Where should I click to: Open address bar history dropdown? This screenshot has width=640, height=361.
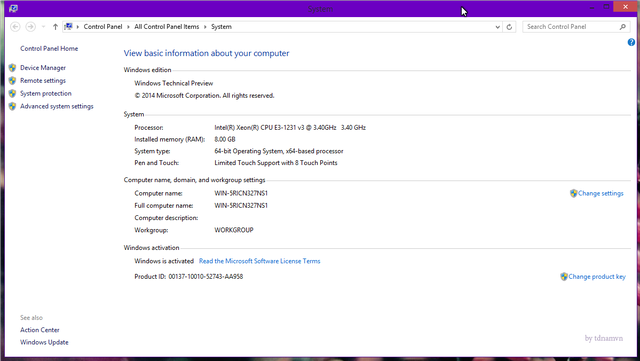497,27
